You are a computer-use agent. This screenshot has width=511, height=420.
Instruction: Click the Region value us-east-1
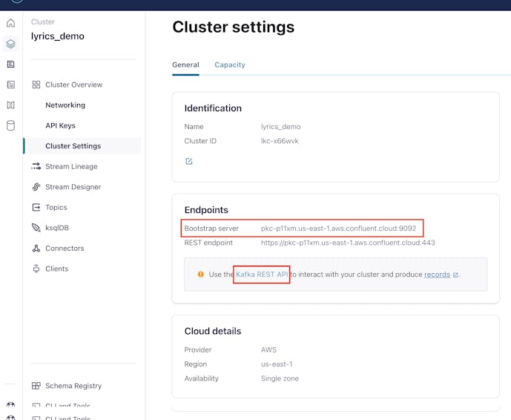click(277, 364)
